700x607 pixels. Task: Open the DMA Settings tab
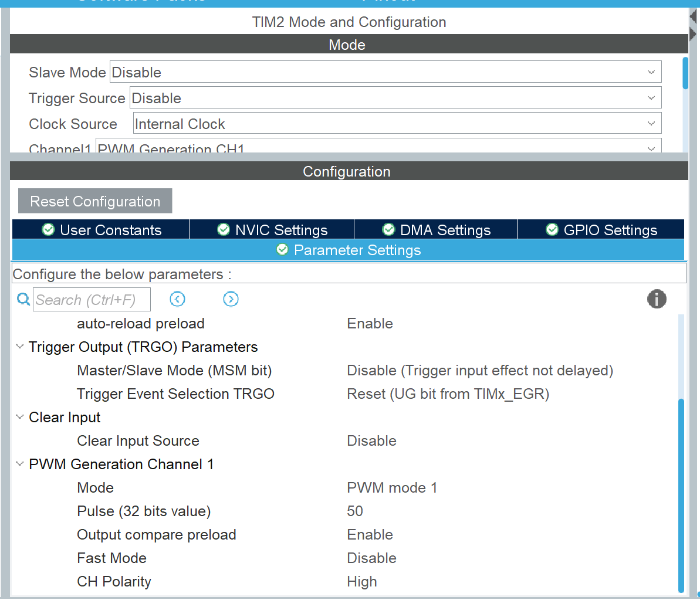pos(436,230)
